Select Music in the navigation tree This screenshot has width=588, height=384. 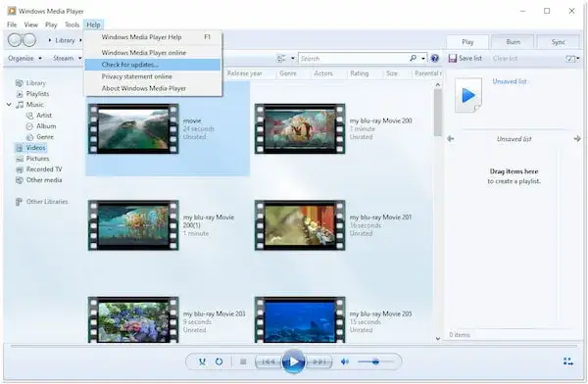(30, 105)
